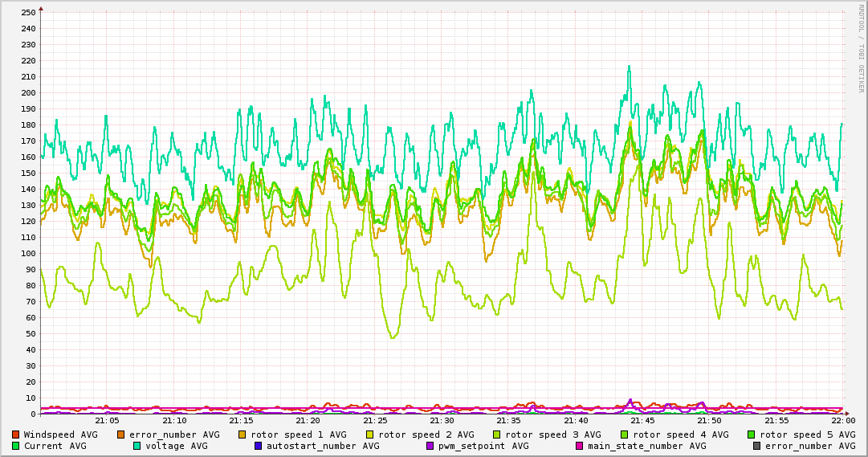Image resolution: width=868 pixels, height=457 pixels.
Task: Click the 220 value on the y-axis
Action: 28,61
